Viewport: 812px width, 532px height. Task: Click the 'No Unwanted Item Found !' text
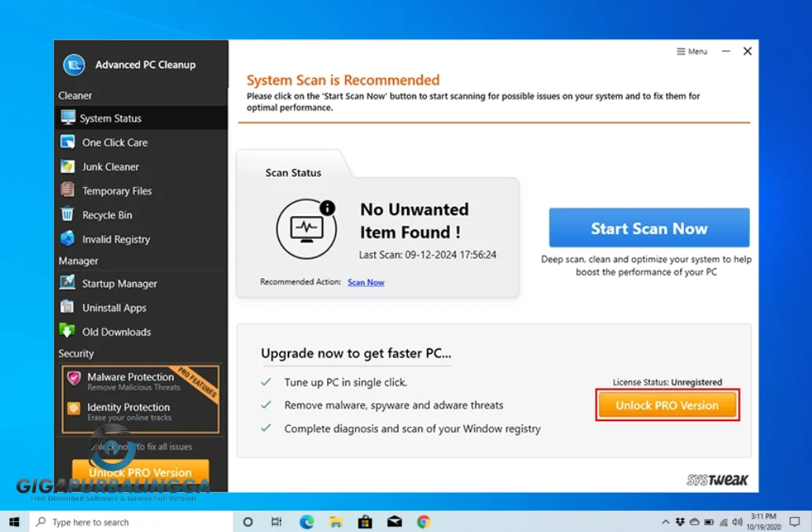click(414, 221)
